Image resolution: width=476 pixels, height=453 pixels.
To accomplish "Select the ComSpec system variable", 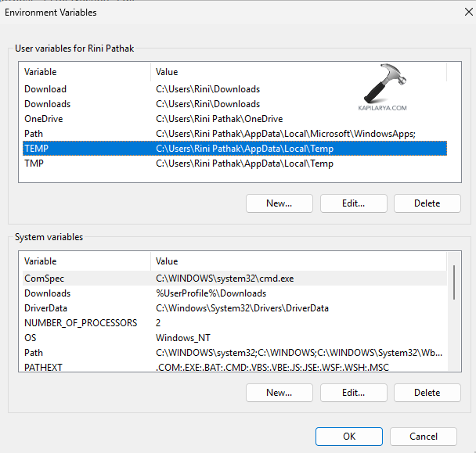I will click(x=233, y=279).
